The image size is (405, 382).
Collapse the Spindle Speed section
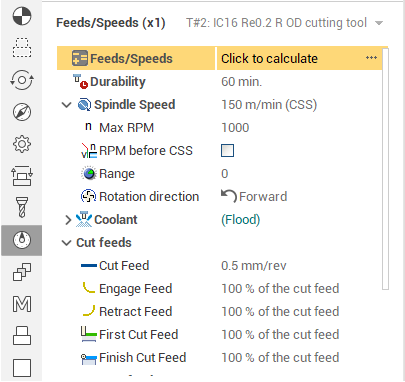(67, 105)
